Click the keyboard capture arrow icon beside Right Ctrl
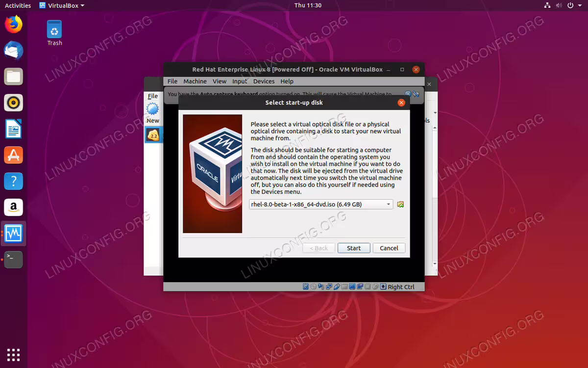The image size is (588, 368). (x=383, y=287)
